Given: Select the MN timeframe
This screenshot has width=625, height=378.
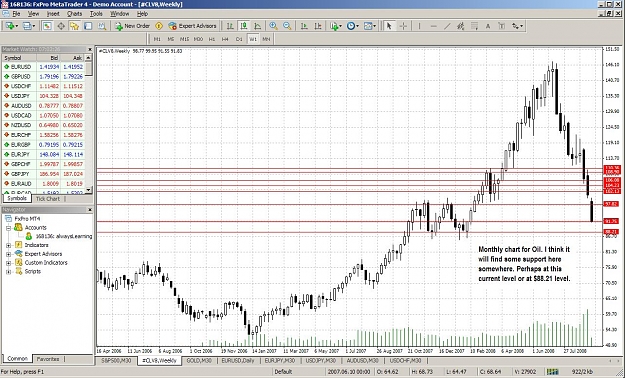Looking at the screenshot, I should pyautogui.click(x=266, y=39).
